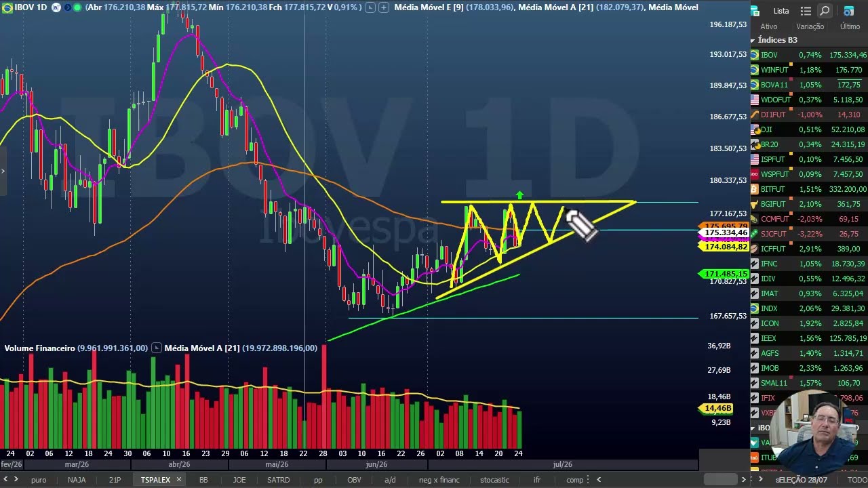
Task: Click the BI badge icon next to IBOV 1D
Action: tap(56, 7)
